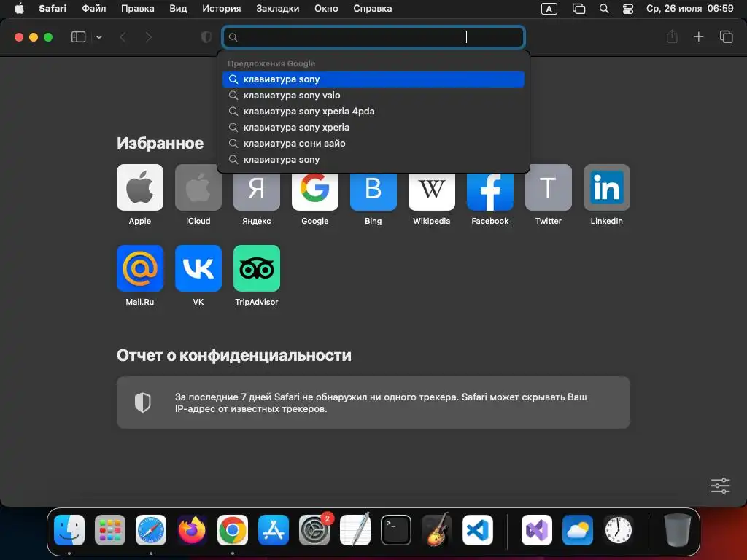This screenshot has height=560, width=747.
Task: Open start page customization sliders icon
Action: 720,486
